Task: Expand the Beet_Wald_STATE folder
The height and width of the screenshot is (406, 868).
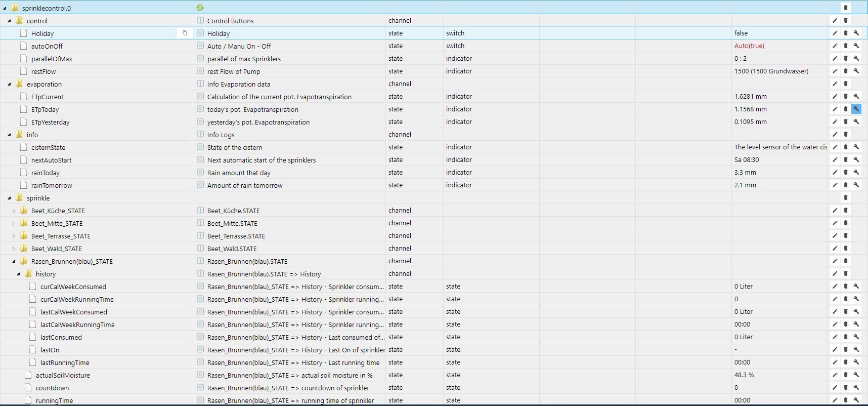Action: (x=14, y=249)
